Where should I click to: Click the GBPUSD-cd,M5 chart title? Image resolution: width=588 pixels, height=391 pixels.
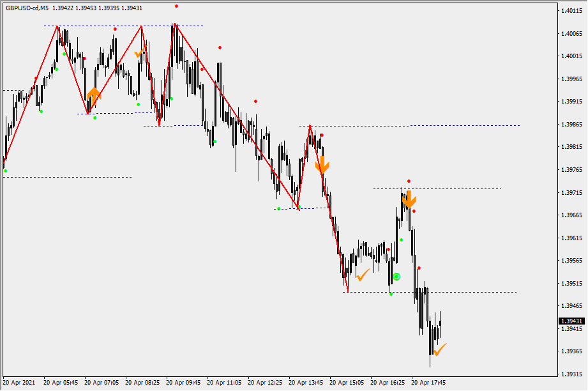click(x=26, y=8)
